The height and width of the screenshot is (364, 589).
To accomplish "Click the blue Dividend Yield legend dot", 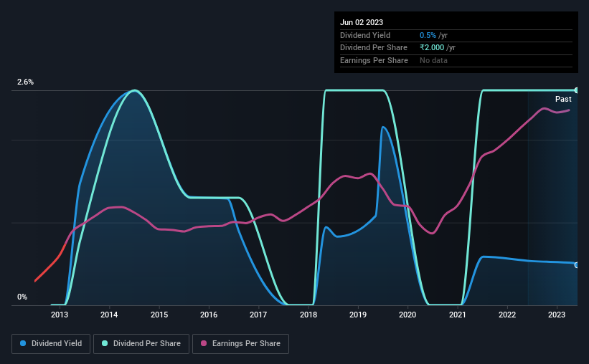I will [23, 343].
